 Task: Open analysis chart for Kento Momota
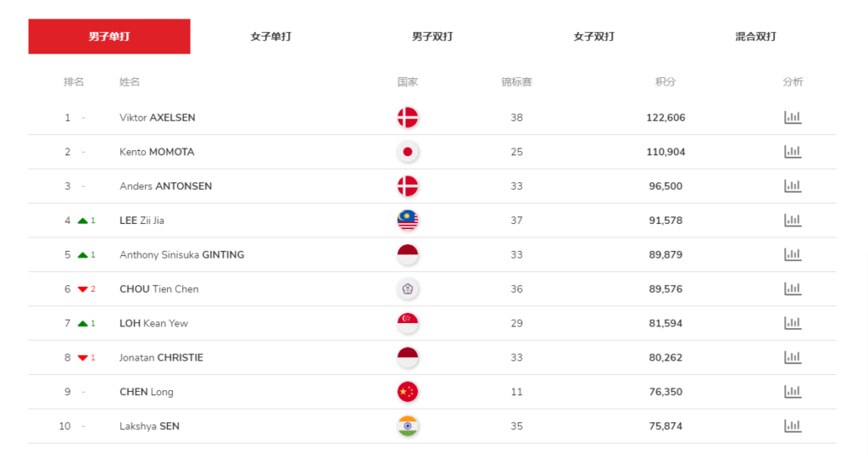click(x=793, y=152)
